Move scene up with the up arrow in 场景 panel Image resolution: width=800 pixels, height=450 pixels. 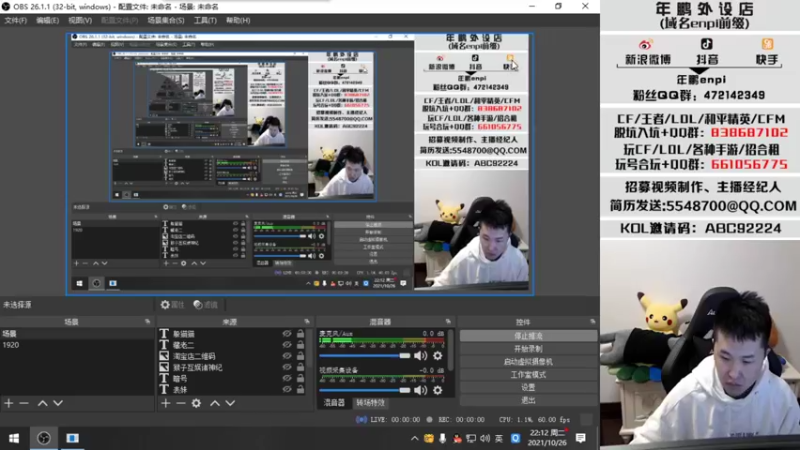click(x=42, y=403)
